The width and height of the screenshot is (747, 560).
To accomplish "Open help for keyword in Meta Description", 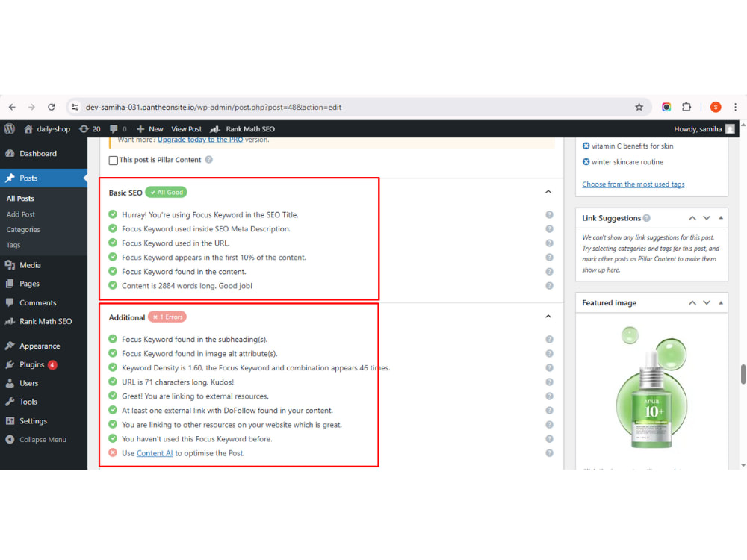I will [549, 229].
